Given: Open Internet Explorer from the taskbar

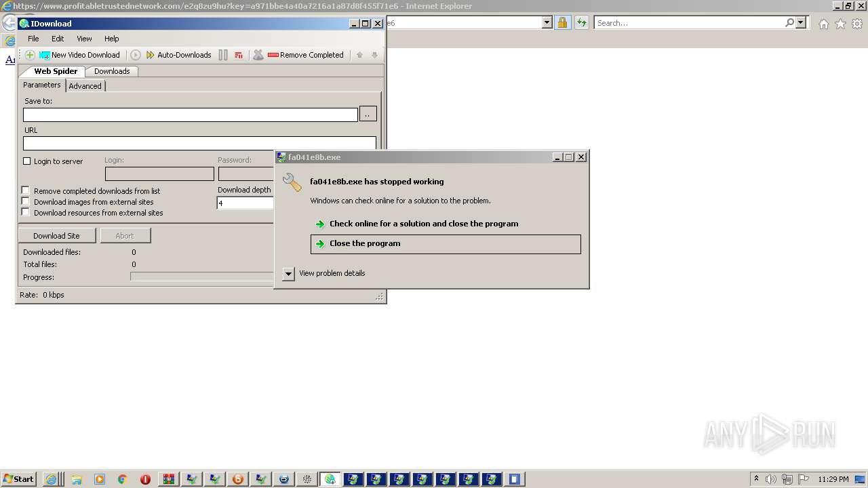Looking at the screenshot, I should coord(51,479).
